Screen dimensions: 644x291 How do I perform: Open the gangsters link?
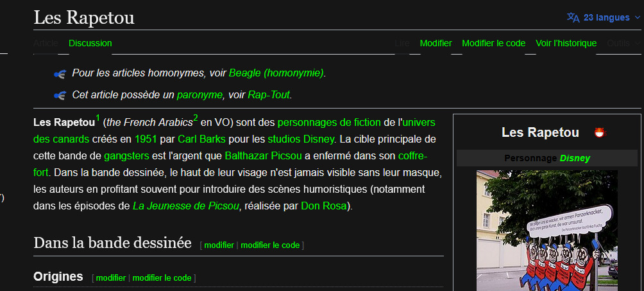[126, 156]
